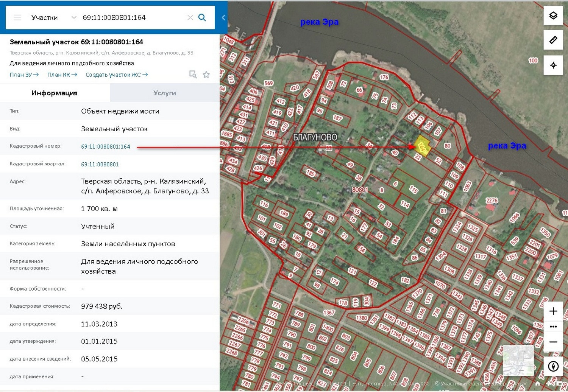This screenshot has height=392, width=568.
Task: Click parcel label 569 on the map
Action: [x=268, y=83]
